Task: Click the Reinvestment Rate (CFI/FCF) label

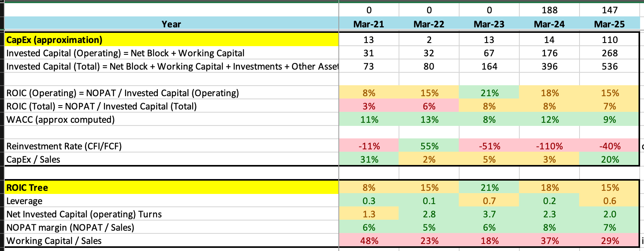Action: tap(171, 146)
